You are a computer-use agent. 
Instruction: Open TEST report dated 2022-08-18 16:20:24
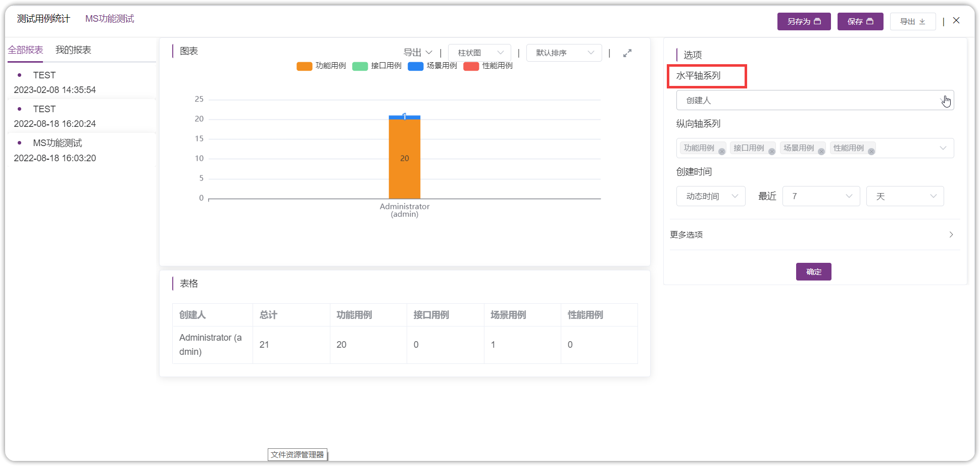tap(82, 116)
